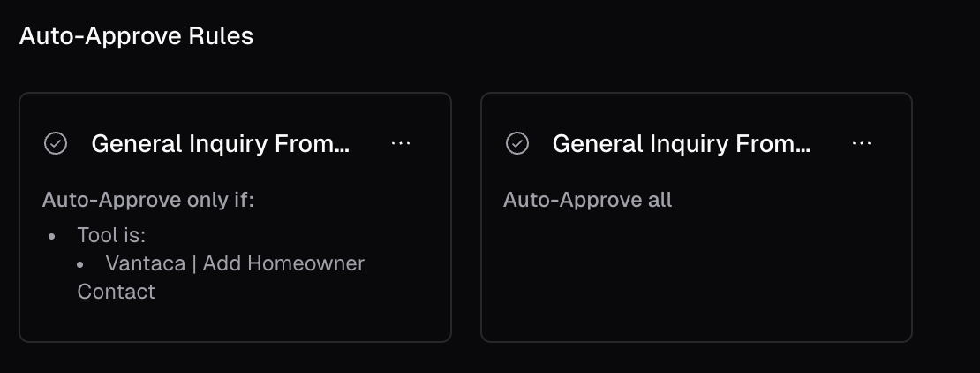The width and height of the screenshot is (980, 373).
Task: Click the blank area below "Auto-Approve all"
Action: [x=696, y=274]
